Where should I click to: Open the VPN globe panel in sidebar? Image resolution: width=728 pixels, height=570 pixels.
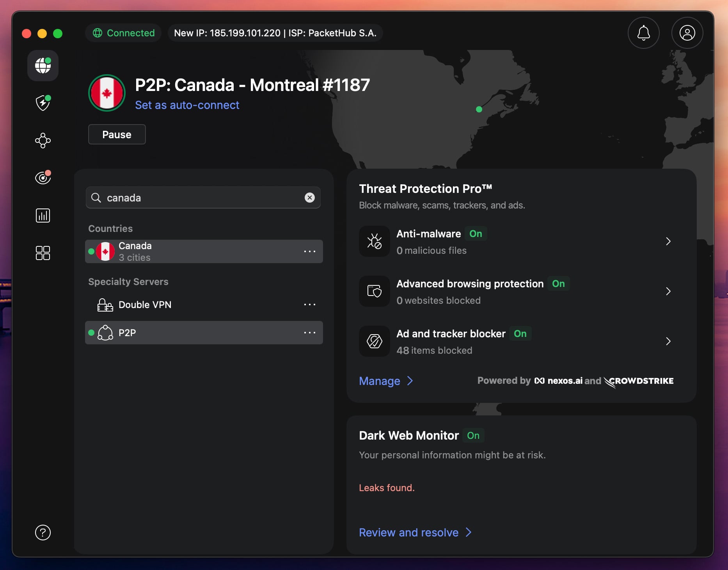(43, 66)
